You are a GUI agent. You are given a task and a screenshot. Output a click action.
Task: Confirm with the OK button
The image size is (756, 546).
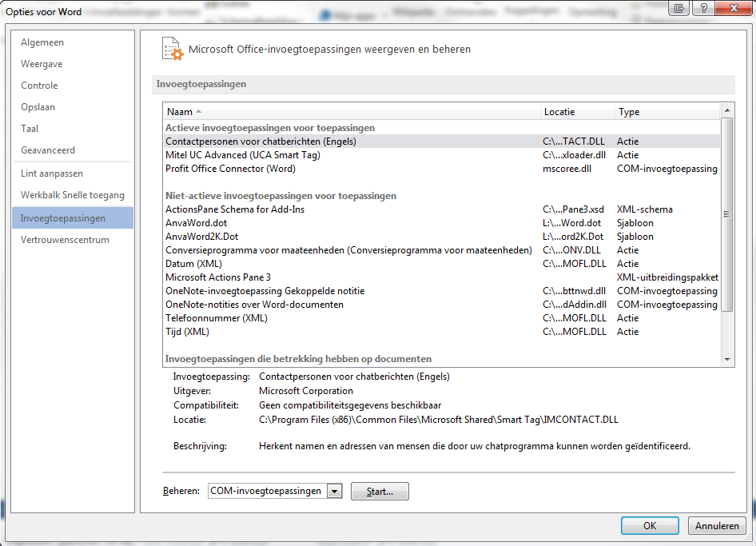650,526
